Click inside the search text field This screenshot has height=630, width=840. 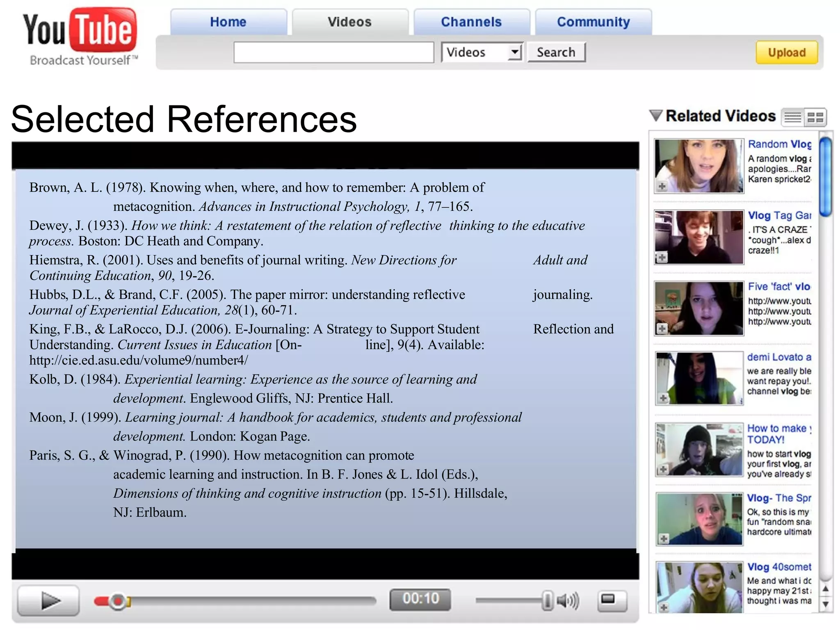pos(333,52)
